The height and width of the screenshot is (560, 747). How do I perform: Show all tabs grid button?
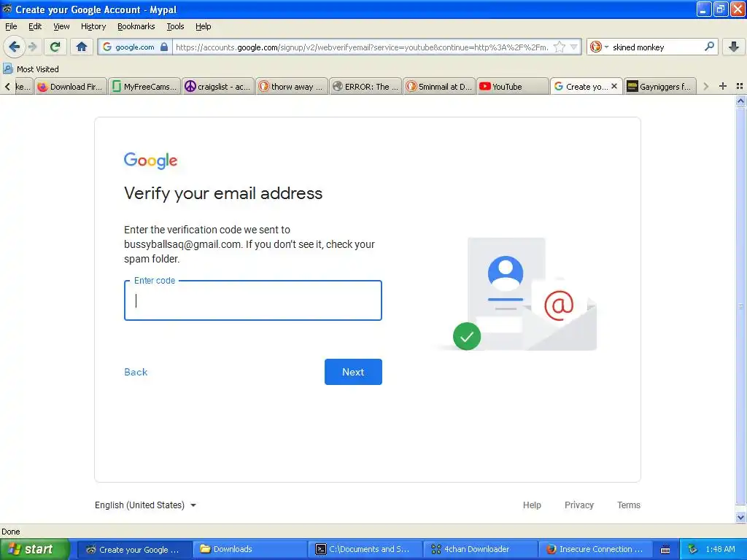coord(740,86)
